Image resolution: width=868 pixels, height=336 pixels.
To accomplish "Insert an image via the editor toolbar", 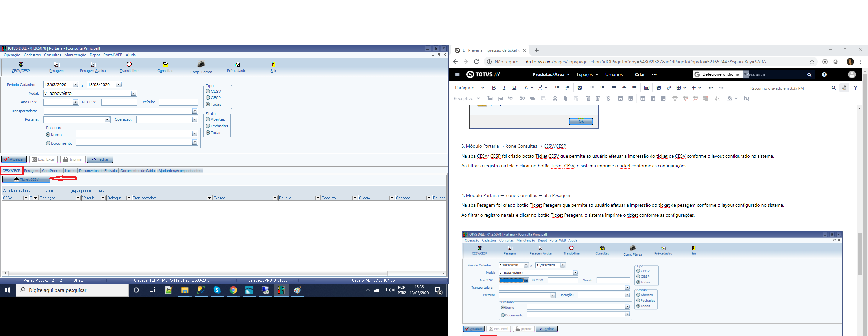I will 659,88.
